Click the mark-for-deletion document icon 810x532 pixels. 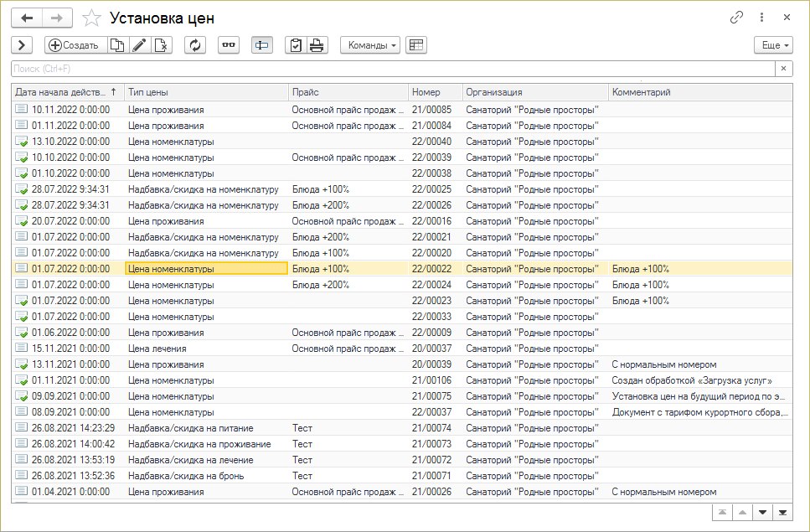(x=161, y=45)
